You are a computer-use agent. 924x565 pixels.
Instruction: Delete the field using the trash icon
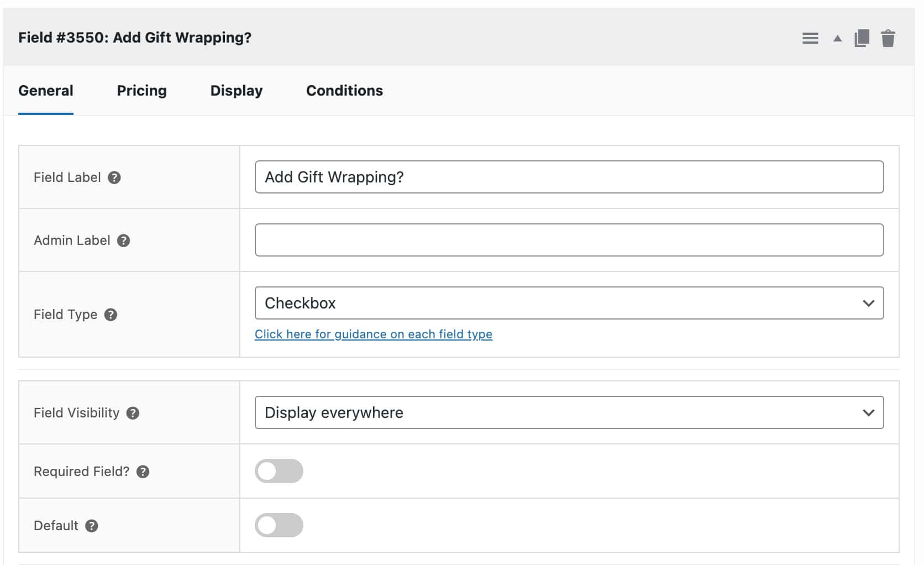[889, 39]
